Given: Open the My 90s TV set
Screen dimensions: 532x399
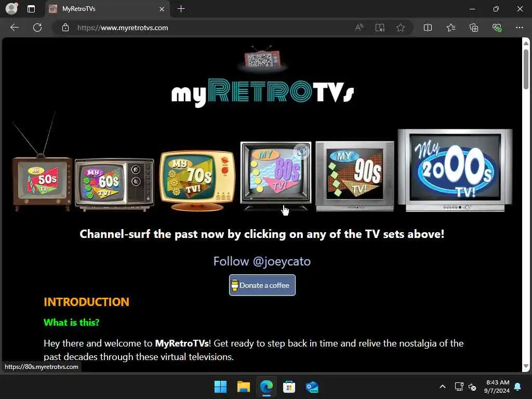Looking at the screenshot, I should (354, 176).
